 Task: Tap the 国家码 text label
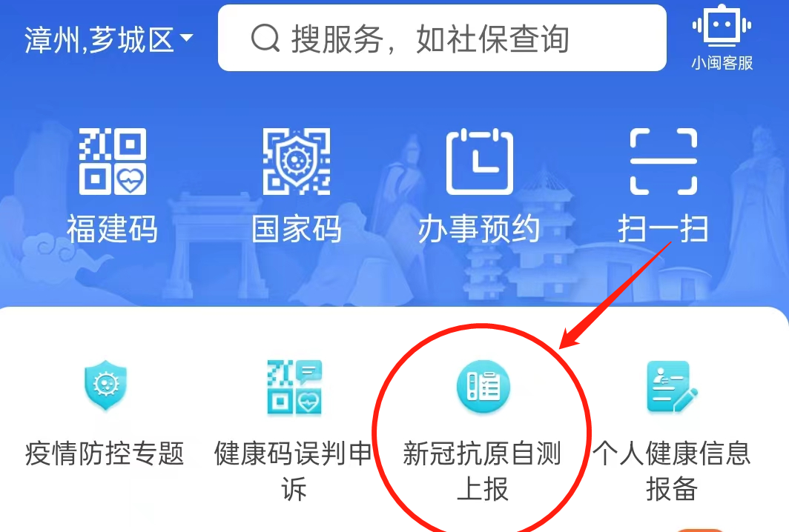(297, 228)
